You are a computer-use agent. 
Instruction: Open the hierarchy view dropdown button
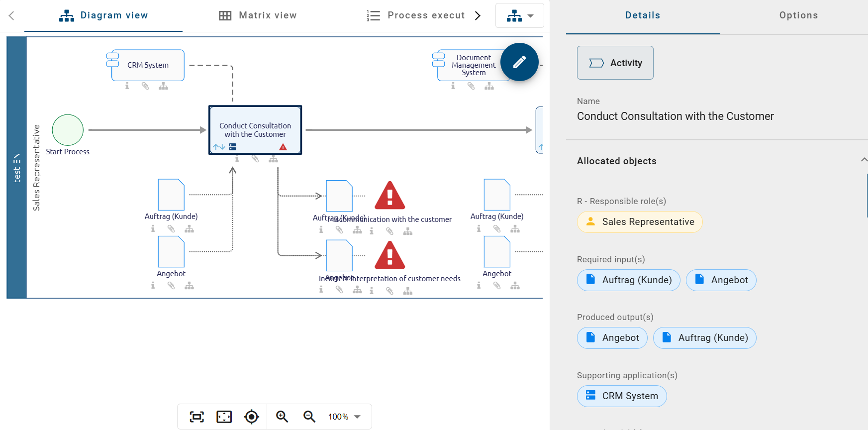[520, 15]
